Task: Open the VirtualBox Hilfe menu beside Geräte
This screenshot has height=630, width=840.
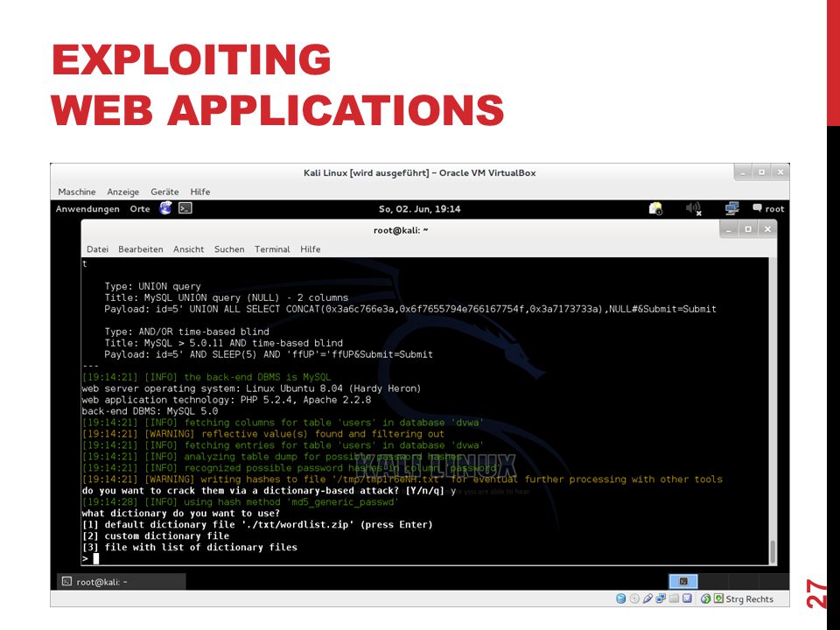Action: pyautogui.click(x=199, y=192)
